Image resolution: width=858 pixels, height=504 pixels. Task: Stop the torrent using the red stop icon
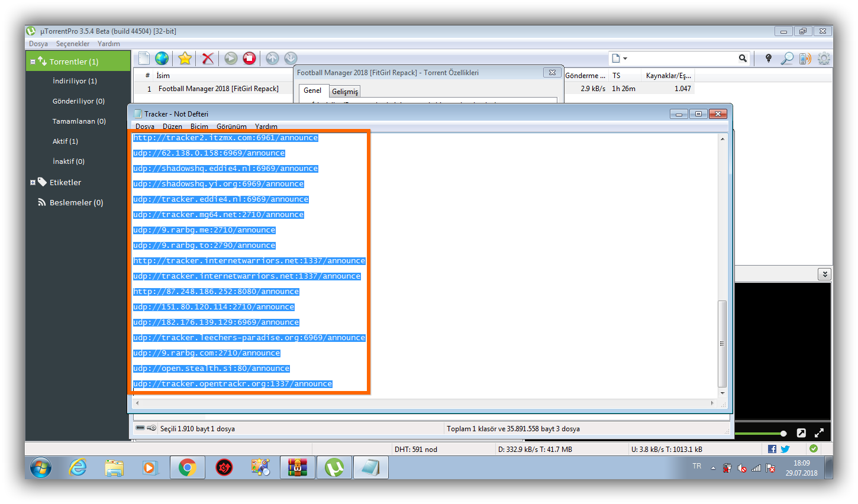click(249, 58)
